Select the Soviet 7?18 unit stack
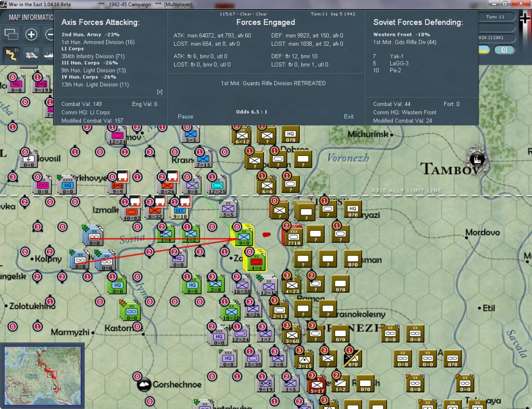 tap(294, 236)
